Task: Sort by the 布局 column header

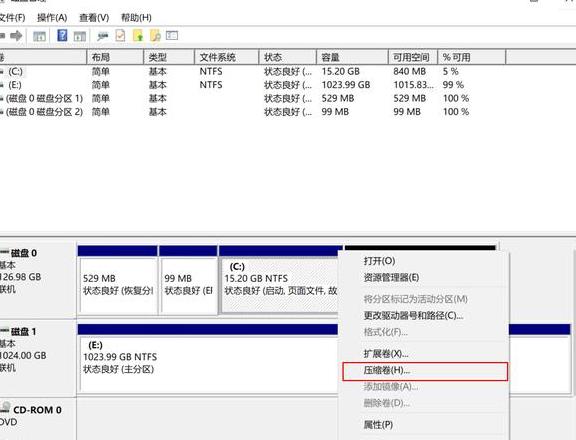Action: click(x=115, y=57)
